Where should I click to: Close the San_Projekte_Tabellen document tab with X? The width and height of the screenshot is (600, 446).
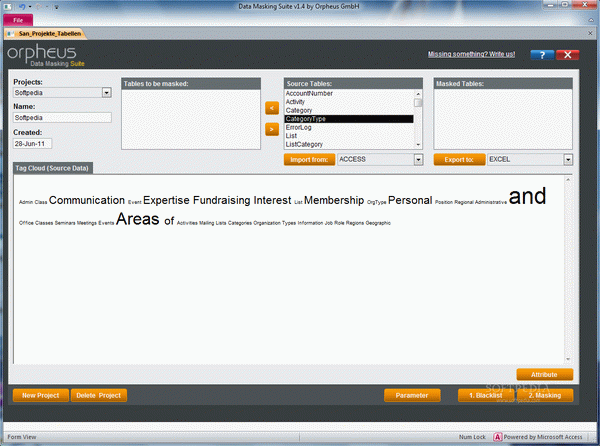click(x=590, y=33)
